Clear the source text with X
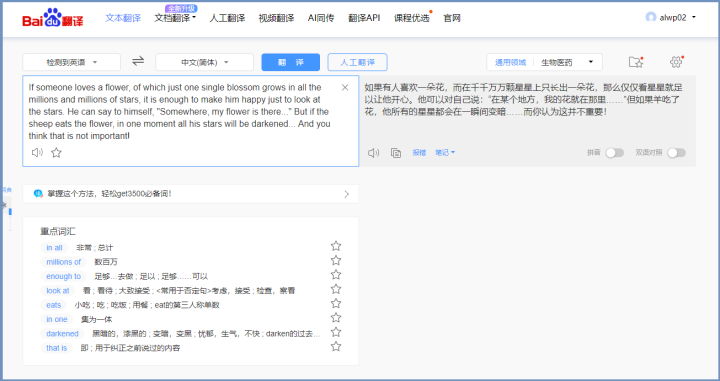Viewport: 720px width, 381px height. coord(345,87)
